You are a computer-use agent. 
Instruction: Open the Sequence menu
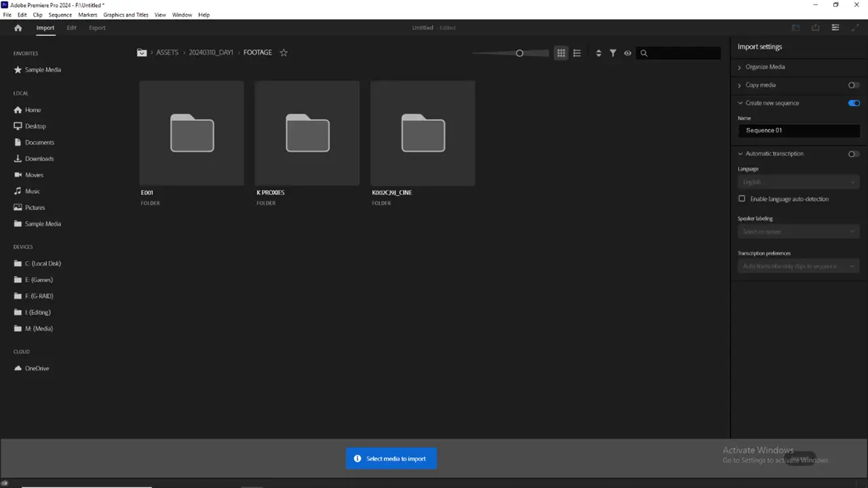[x=60, y=15]
